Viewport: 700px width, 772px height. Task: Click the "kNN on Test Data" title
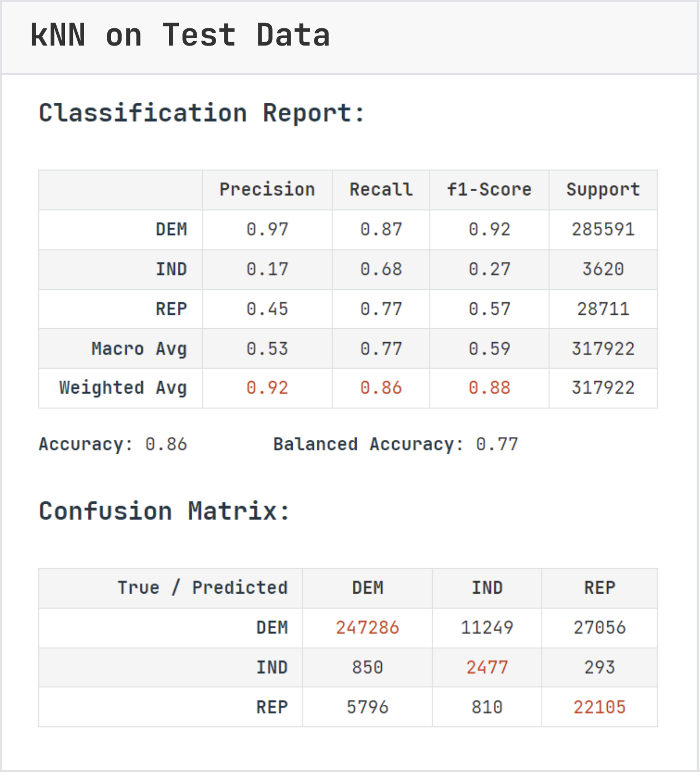[x=180, y=36]
